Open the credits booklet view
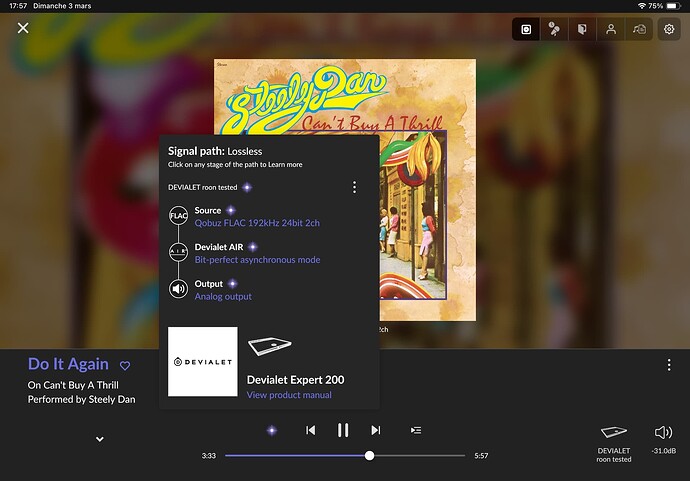 point(582,29)
